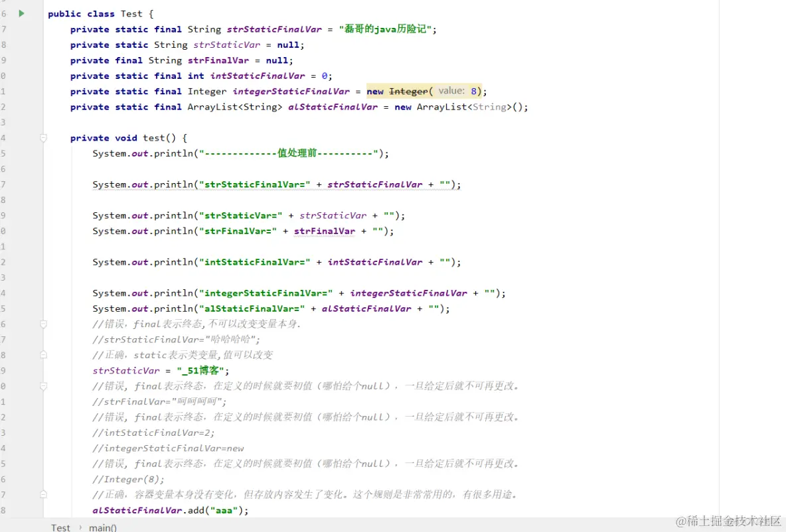Collapse the fold marker beside alStaticFinalVar.add line

[43, 494]
